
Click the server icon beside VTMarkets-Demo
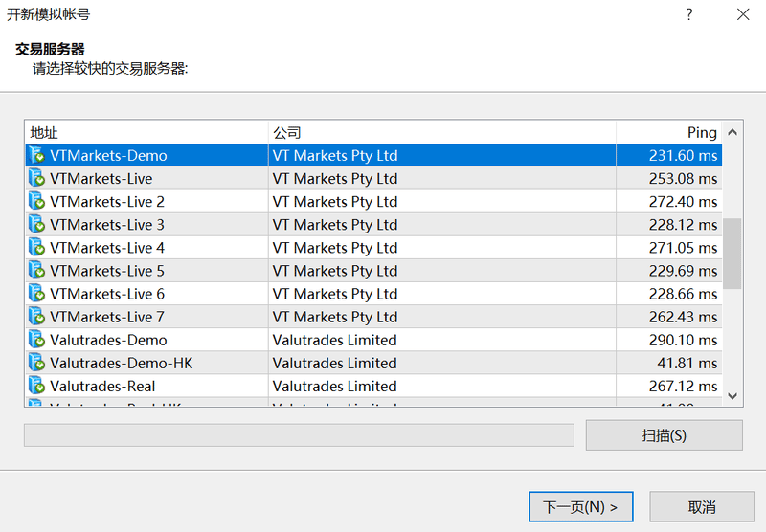click(36, 155)
